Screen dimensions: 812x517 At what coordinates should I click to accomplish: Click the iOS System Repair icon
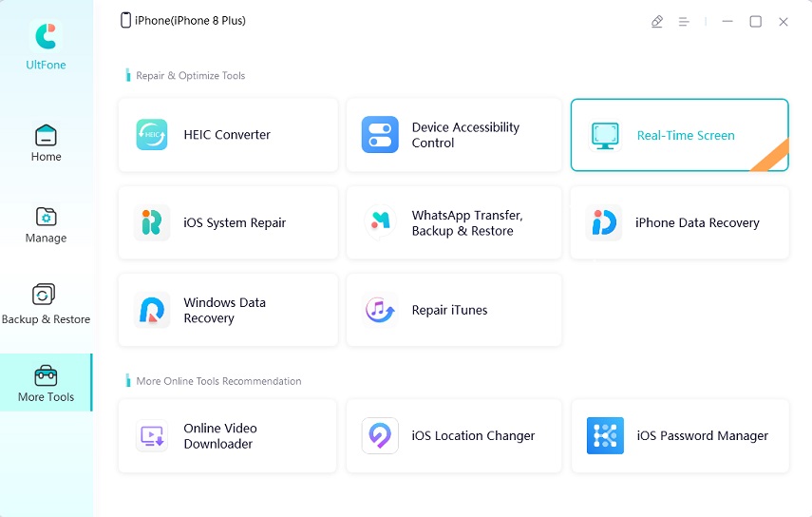pyautogui.click(x=152, y=222)
